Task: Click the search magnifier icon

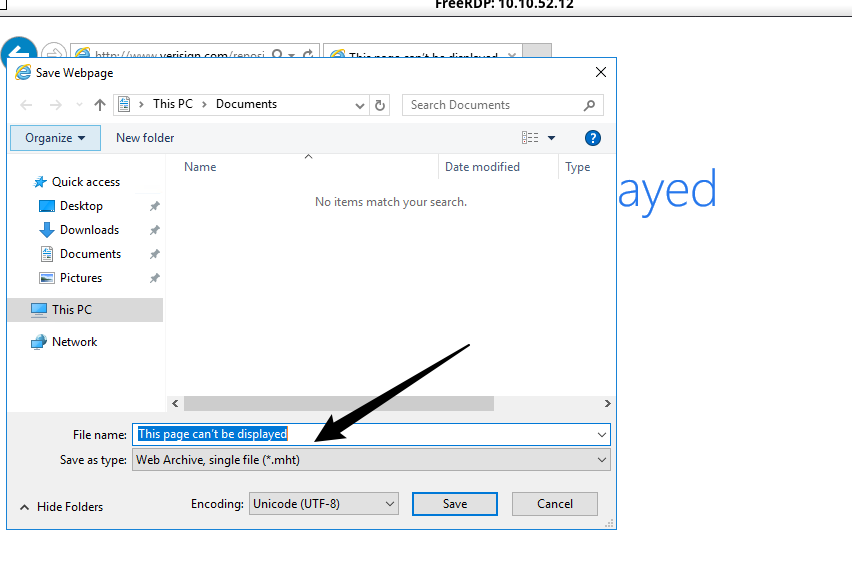Action: [x=590, y=105]
